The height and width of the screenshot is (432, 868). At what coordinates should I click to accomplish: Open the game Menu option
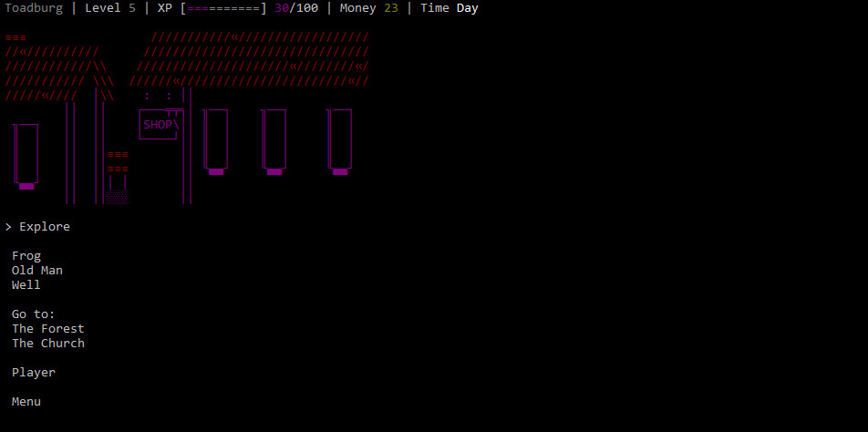26,402
